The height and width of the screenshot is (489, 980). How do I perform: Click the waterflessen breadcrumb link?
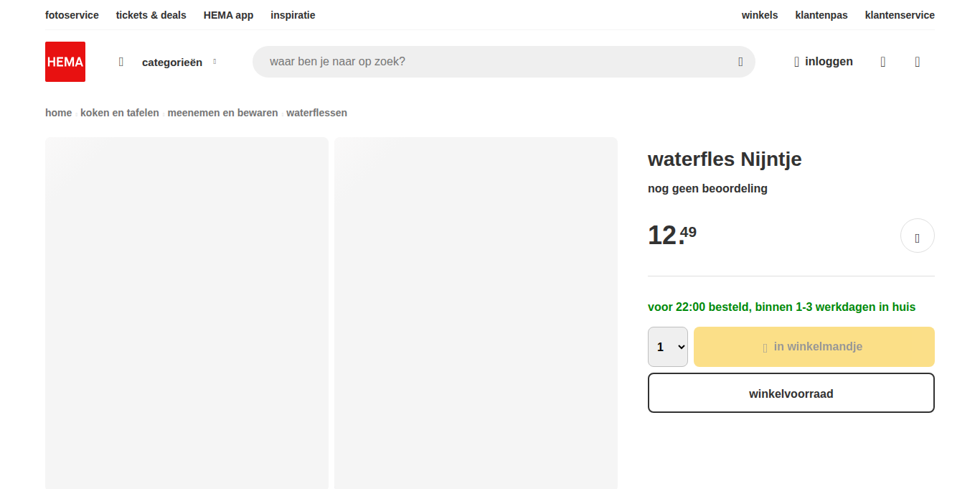click(316, 113)
